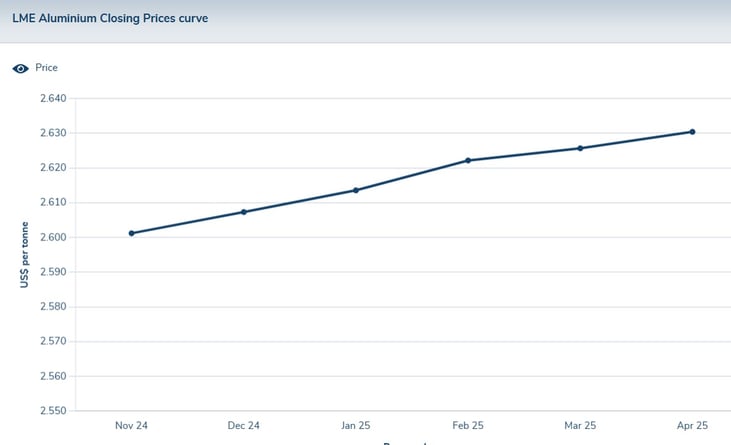Click the Mar 25 x-axis label
Screen dimensions: 731x445
(580, 425)
